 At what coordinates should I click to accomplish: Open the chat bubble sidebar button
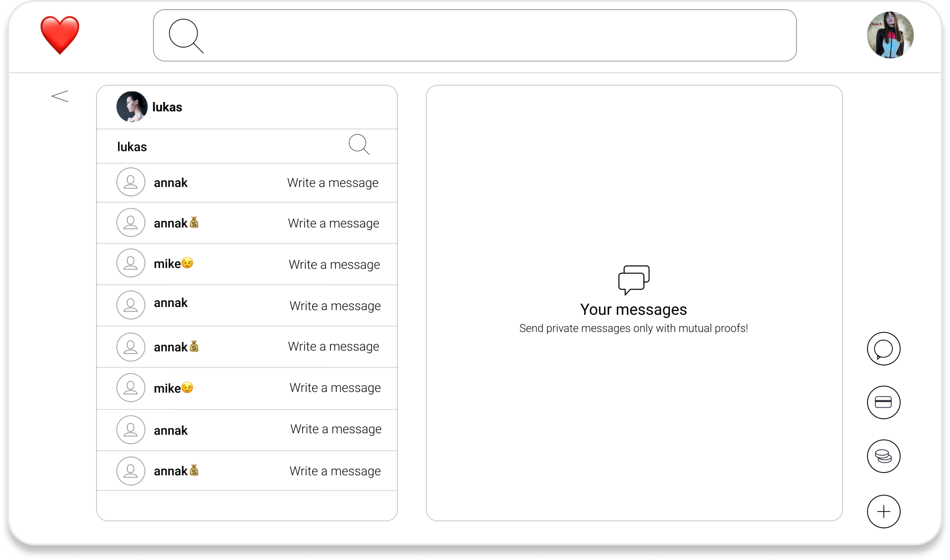click(883, 349)
